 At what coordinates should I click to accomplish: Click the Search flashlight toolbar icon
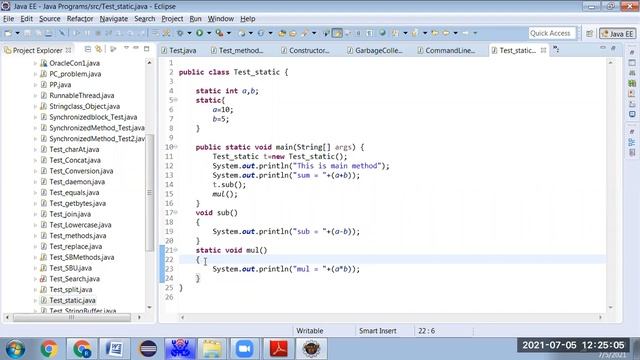tap(304, 33)
